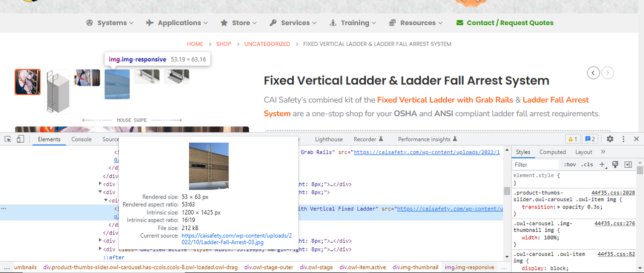Switch to the Elements tab
Image resolution: width=644 pixels, height=273 pixels.
pyautogui.click(x=49, y=139)
